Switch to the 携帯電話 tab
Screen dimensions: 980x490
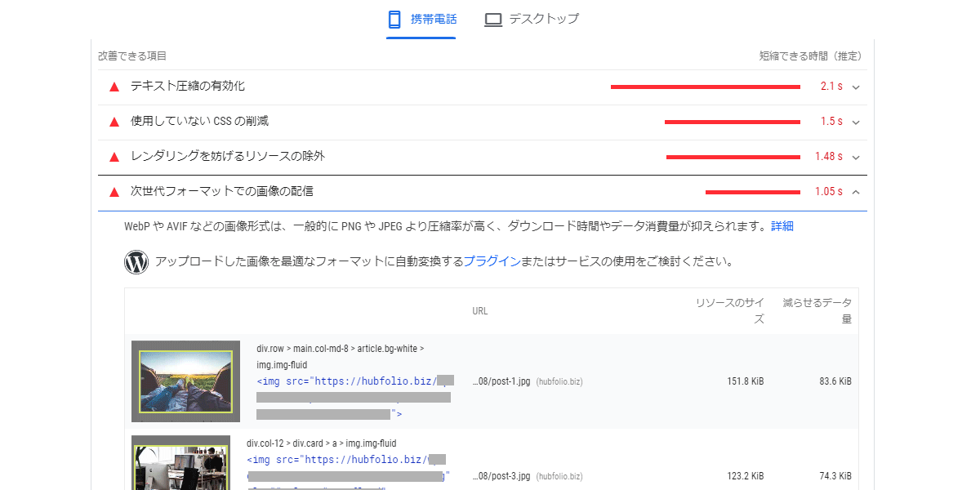pos(421,19)
